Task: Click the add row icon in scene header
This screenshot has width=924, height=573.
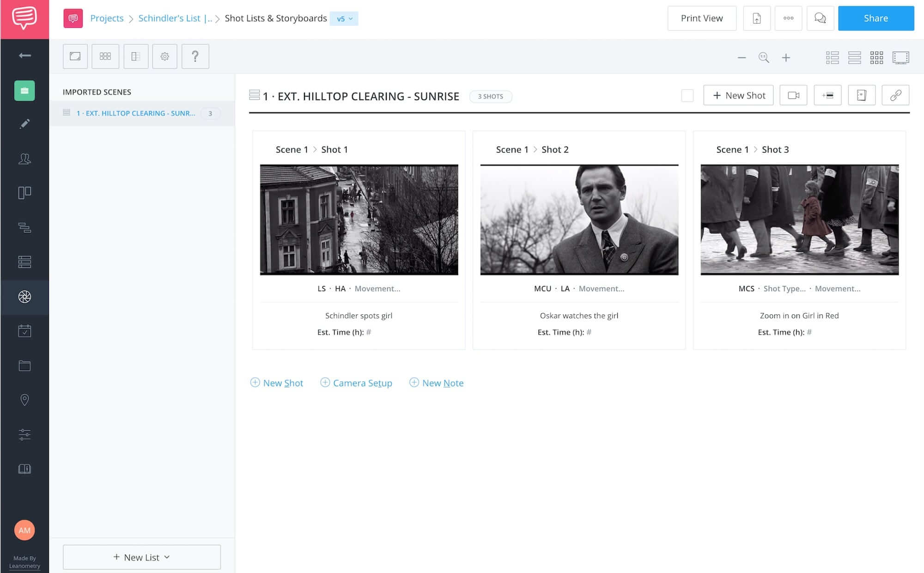Action: [x=828, y=95]
